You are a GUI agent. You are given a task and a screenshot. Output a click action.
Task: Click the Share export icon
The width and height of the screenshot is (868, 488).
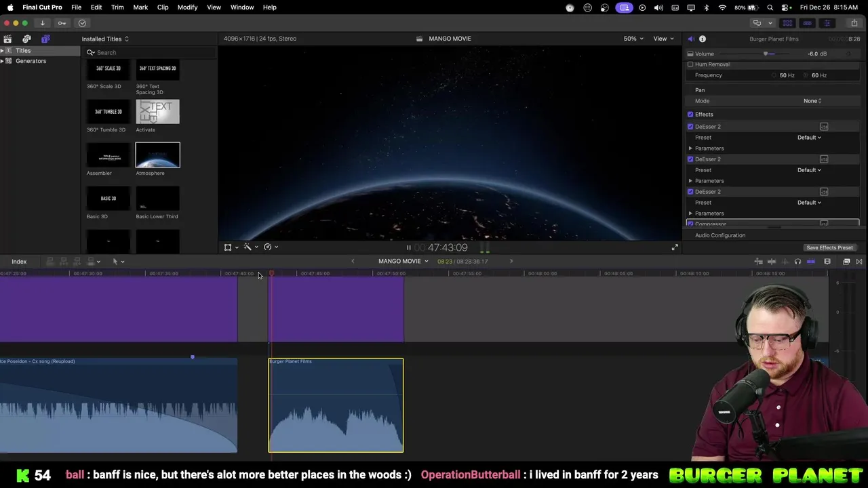[x=854, y=23]
